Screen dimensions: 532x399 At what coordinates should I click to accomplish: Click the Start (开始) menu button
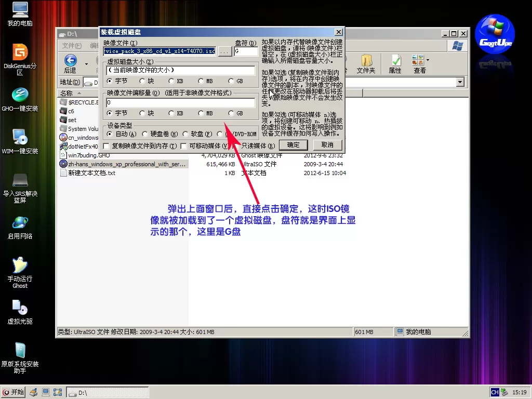14,392
